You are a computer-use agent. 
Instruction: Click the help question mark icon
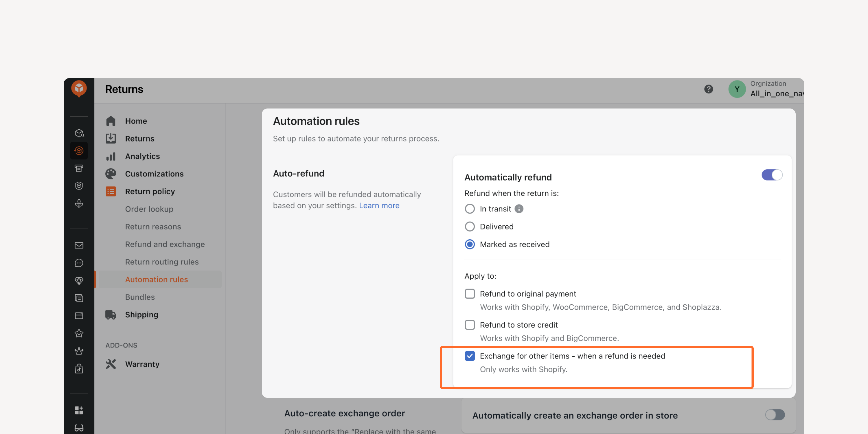708,89
